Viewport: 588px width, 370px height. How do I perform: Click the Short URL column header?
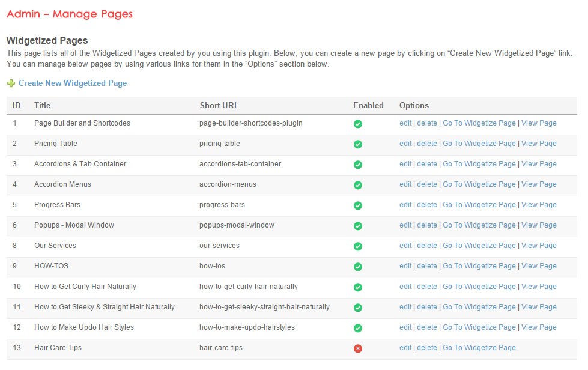pyautogui.click(x=219, y=105)
